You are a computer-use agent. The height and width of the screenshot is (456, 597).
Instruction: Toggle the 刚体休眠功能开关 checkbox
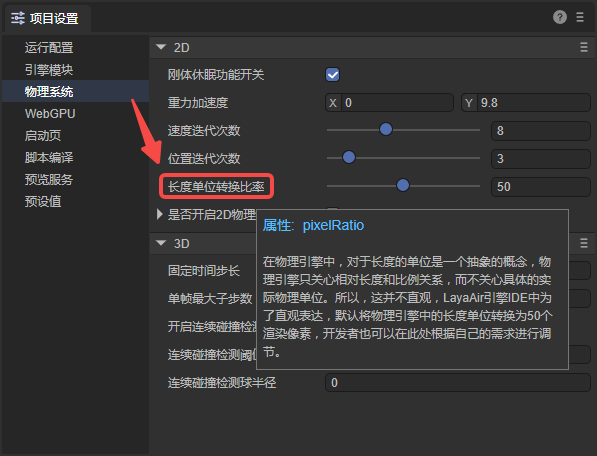[332, 75]
